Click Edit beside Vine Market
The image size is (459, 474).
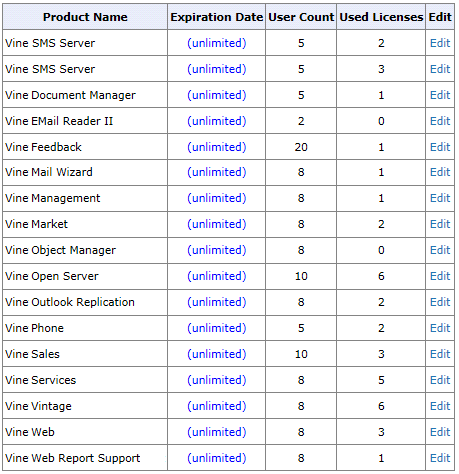pyautogui.click(x=440, y=224)
